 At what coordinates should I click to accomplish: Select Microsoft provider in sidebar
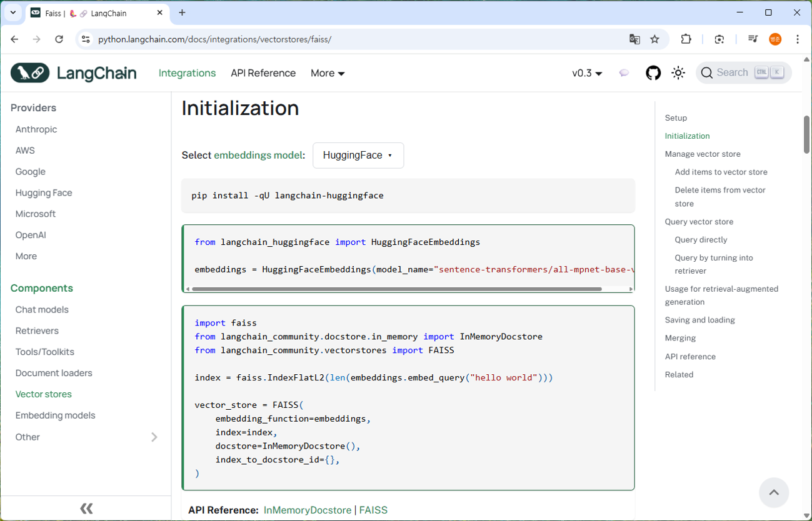[x=36, y=214]
